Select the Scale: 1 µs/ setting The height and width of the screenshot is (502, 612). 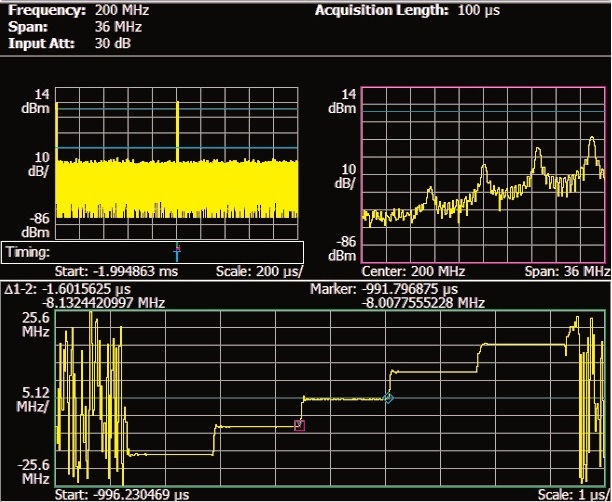click(574, 495)
